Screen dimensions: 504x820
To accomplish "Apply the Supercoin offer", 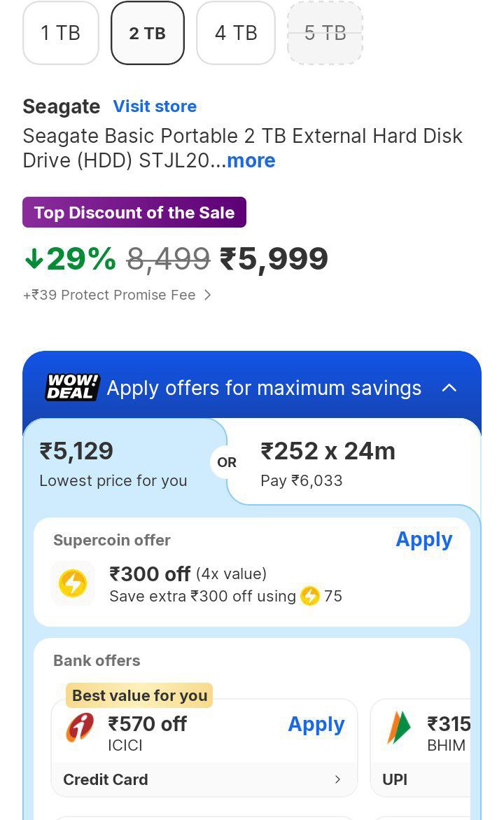I will click(x=423, y=539).
